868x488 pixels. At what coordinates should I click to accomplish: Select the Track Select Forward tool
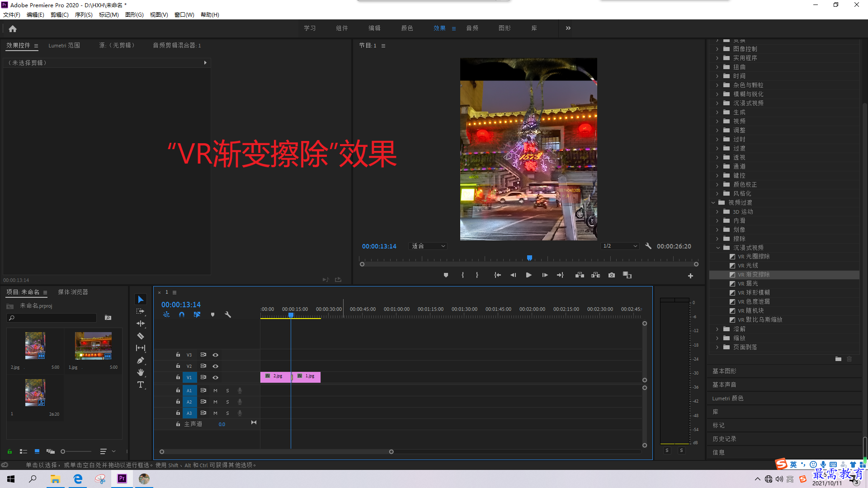click(141, 311)
